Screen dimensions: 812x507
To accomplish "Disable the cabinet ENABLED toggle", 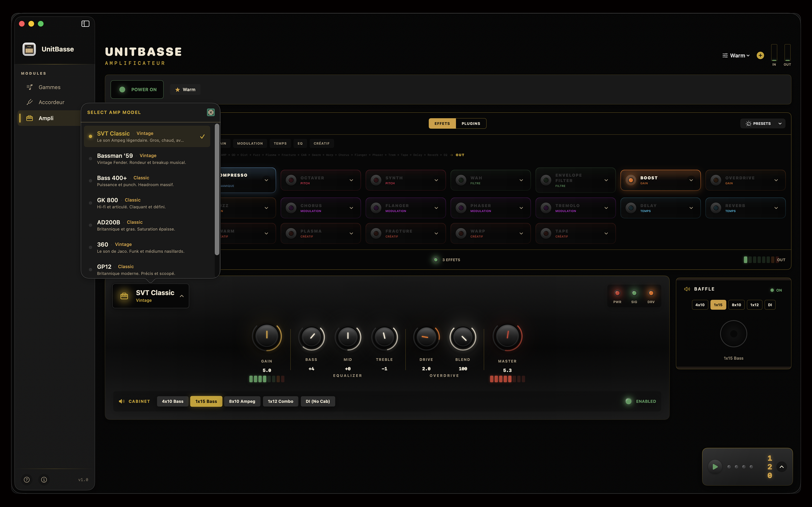I will [x=628, y=401].
